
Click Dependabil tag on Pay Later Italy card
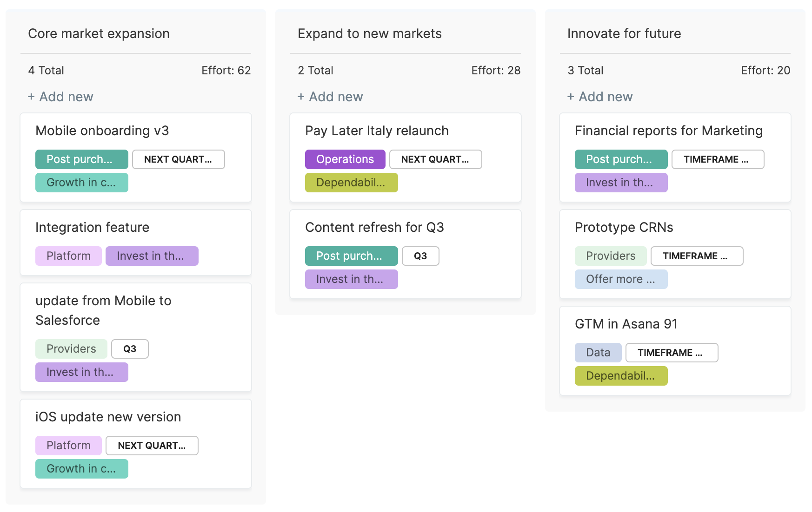tap(352, 183)
